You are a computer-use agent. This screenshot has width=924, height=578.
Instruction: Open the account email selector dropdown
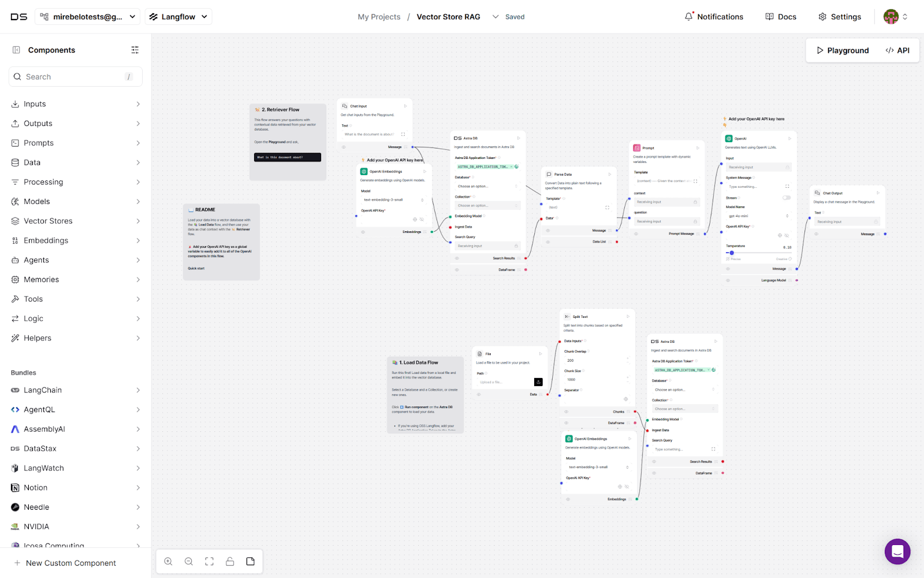[x=88, y=17]
